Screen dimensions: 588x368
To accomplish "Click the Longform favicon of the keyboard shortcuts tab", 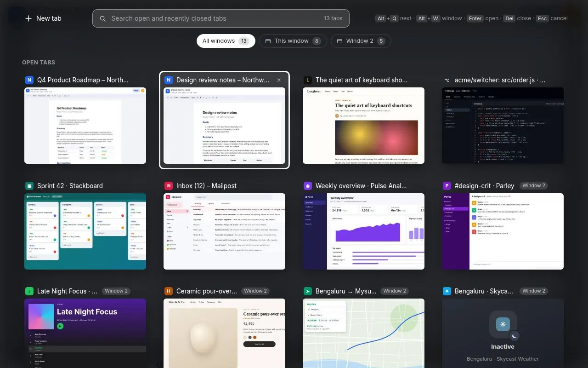I will pos(308,80).
